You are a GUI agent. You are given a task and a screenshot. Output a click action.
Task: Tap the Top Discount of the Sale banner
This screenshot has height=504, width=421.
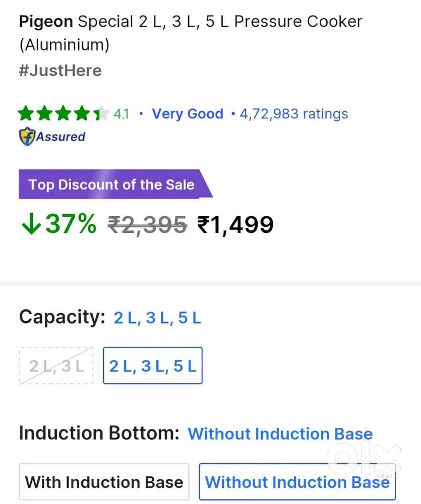111,184
